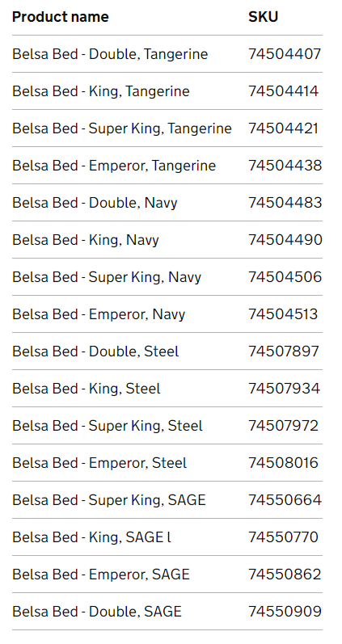The width and height of the screenshot is (342, 644).
Task: Select Belsa Bed Emperor SAGE name
Action: [101, 575]
